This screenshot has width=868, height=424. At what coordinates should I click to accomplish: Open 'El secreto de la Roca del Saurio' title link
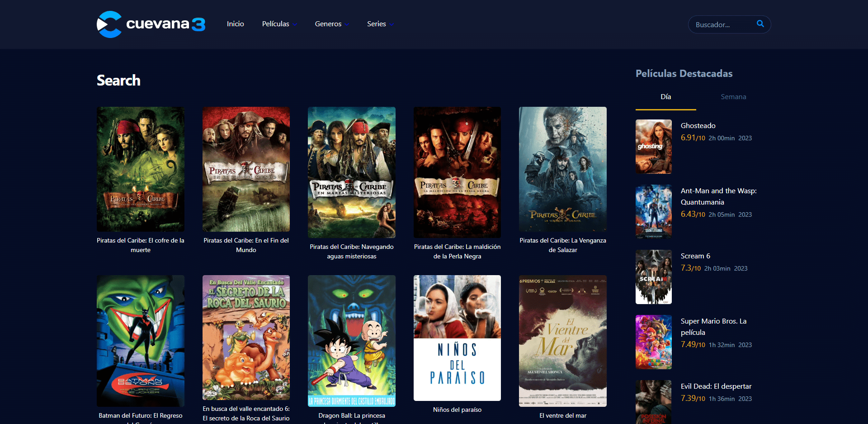[246, 414]
